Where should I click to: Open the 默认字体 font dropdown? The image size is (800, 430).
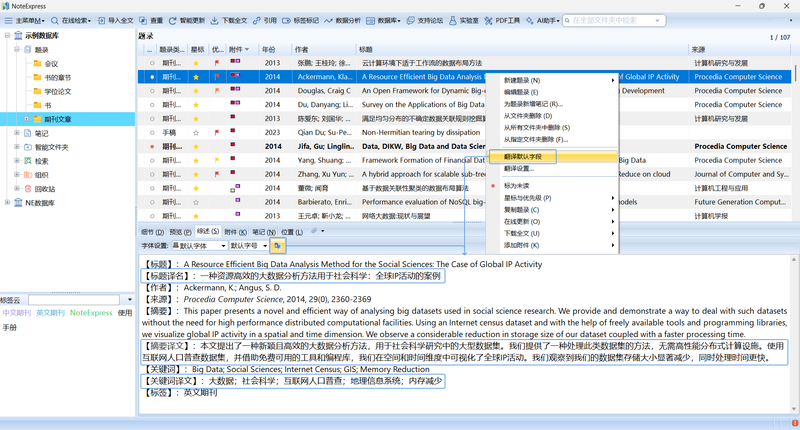(199, 246)
